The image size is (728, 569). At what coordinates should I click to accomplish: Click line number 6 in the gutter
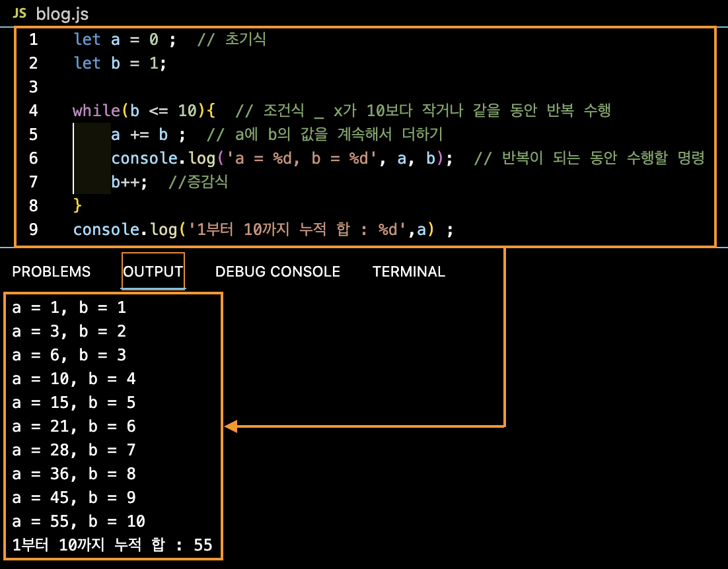tap(34, 158)
